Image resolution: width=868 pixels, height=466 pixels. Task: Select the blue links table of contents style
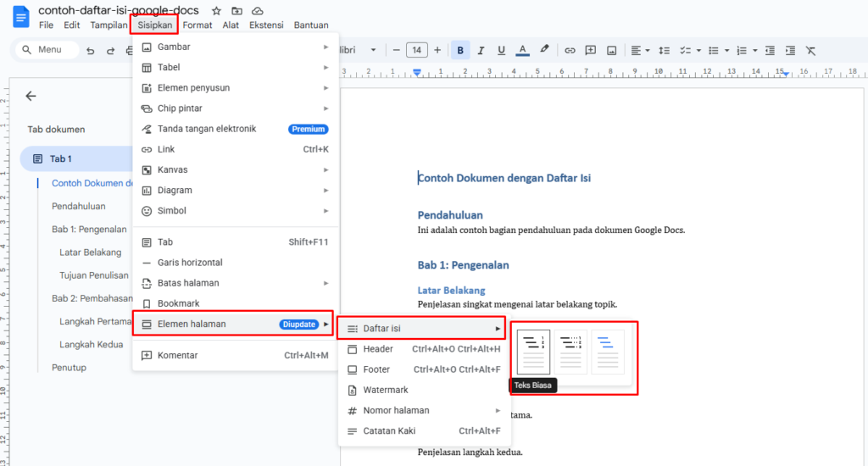(608, 352)
